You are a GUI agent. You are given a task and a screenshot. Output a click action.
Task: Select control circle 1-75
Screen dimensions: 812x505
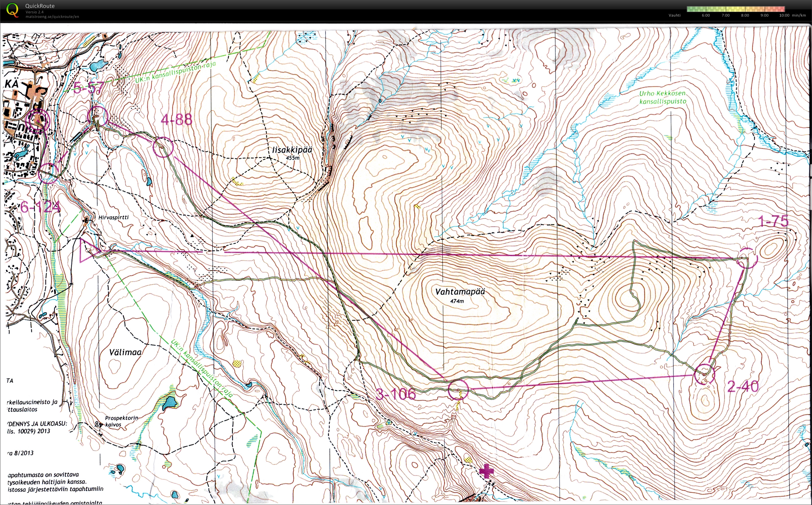coord(747,258)
